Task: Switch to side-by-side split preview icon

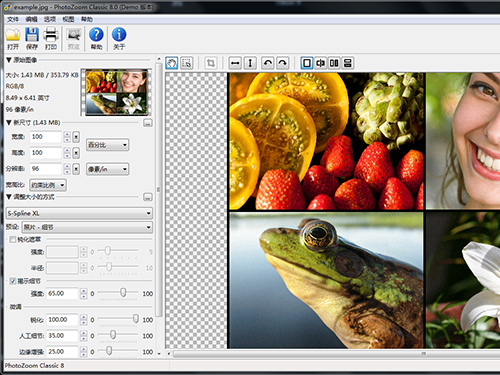Action: click(x=334, y=63)
